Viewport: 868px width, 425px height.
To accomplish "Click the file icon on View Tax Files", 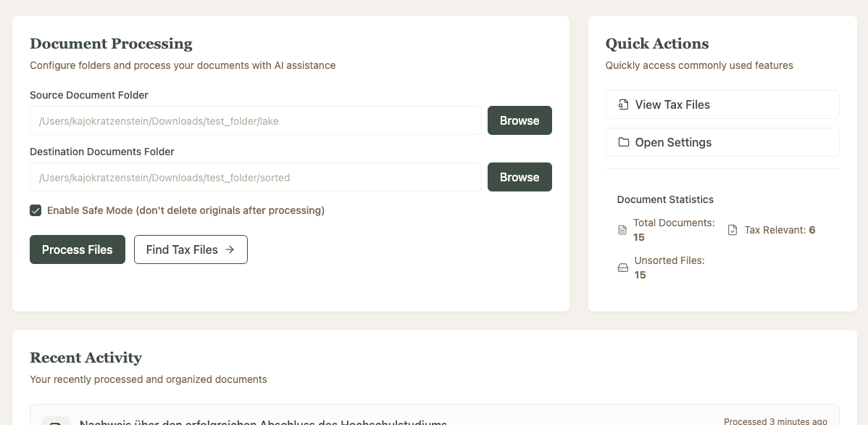I will coord(623,104).
